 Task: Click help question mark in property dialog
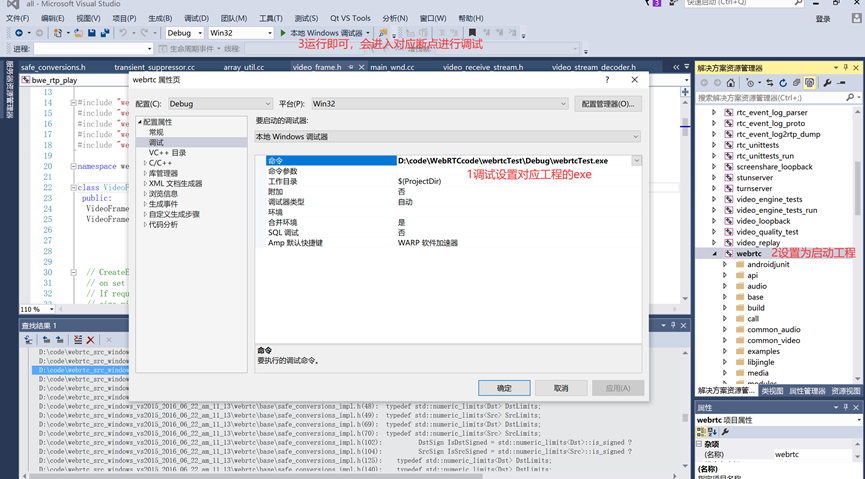pyautogui.click(x=607, y=80)
